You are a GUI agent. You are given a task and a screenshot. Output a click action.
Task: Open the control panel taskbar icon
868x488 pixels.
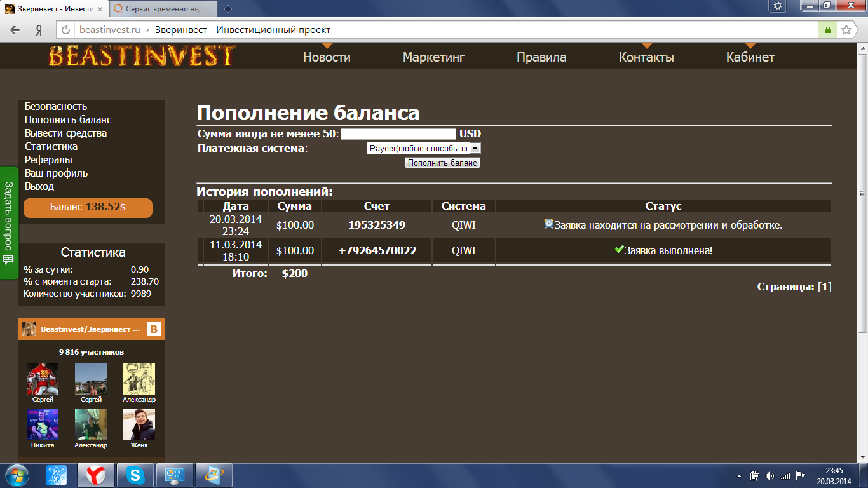(x=174, y=475)
